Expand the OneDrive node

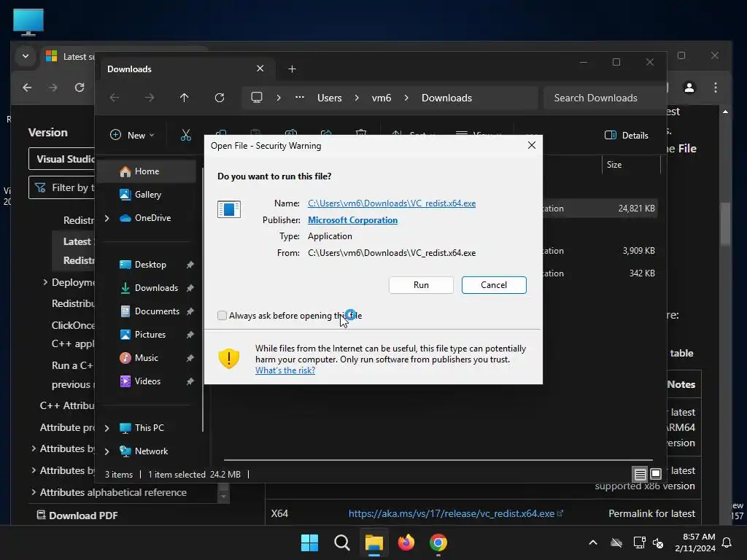107,218
